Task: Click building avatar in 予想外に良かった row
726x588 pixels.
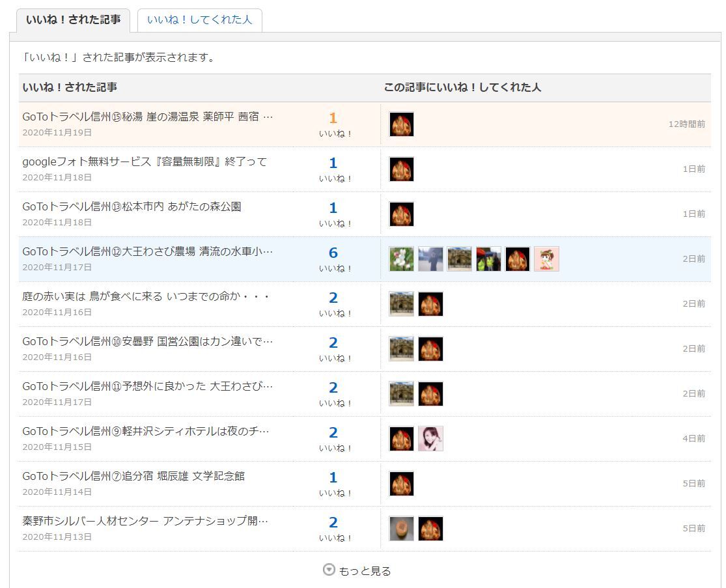Action: [402, 393]
